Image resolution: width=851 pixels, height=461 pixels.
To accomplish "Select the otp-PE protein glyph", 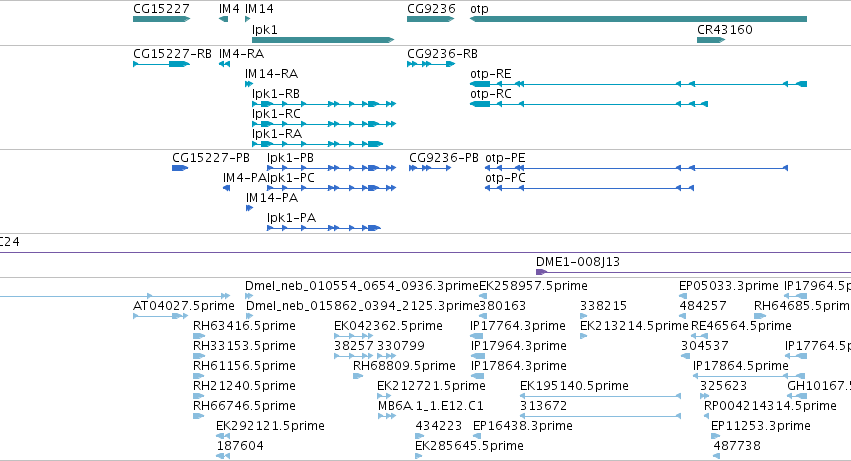I will point(636,168).
